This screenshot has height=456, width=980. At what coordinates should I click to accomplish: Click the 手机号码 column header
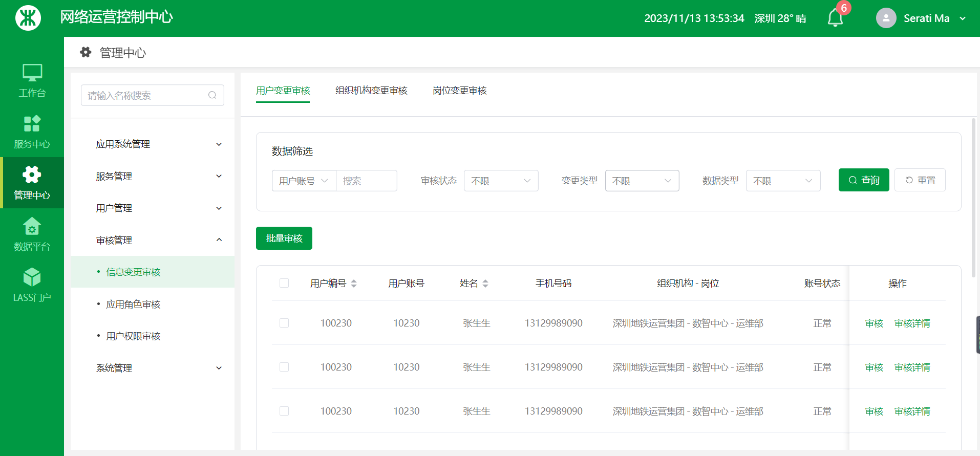pos(553,284)
